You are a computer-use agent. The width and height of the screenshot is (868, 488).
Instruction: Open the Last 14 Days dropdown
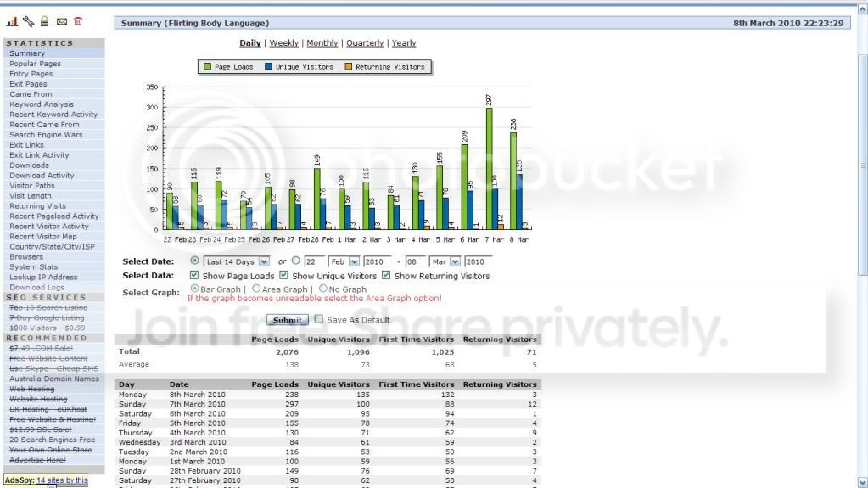[x=237, y=261]
